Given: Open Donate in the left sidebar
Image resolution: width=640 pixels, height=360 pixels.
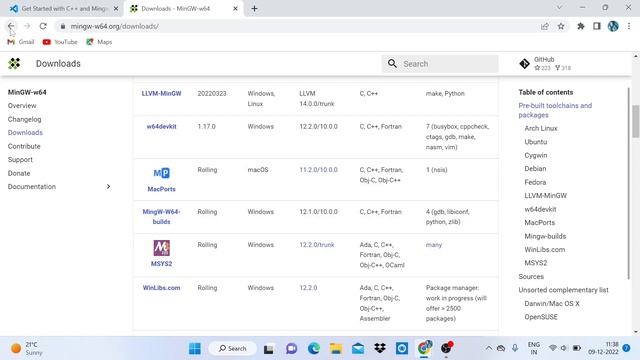Looking at the screenshot, I should pos(19,173).
